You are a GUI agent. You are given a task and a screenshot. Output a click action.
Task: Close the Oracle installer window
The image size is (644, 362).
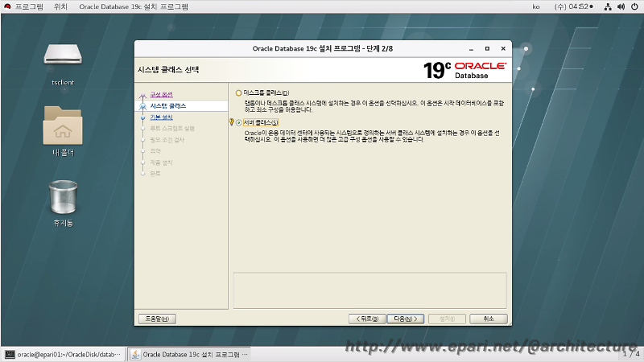click(503, 48)
